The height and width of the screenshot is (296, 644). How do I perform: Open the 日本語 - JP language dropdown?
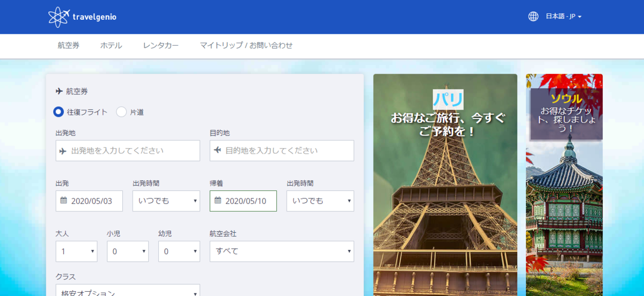563,17
